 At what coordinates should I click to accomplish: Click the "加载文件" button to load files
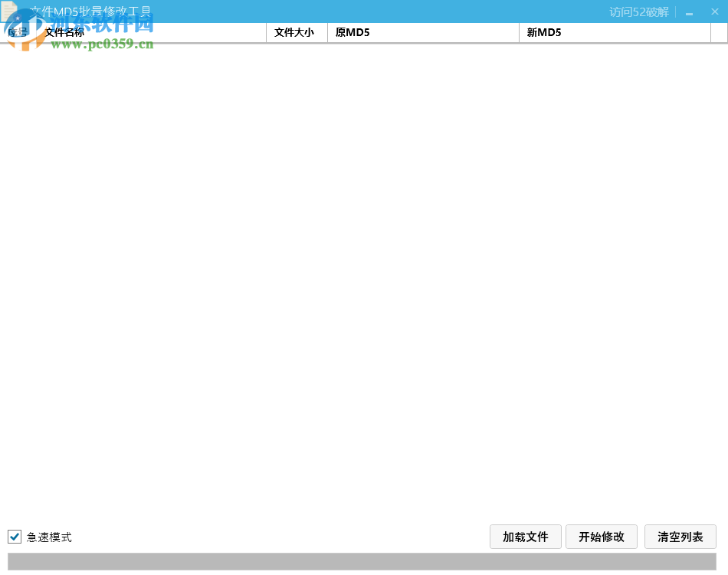525,537
